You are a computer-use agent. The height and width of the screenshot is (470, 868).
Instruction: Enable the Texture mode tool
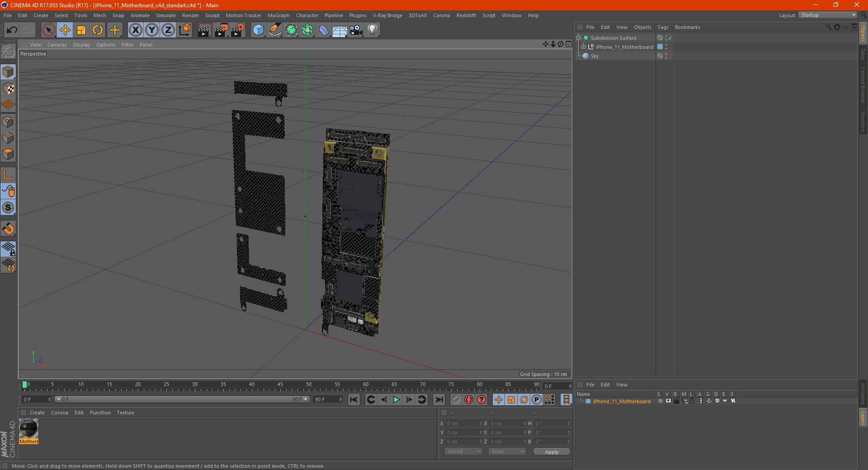click(x=9, y=89)
